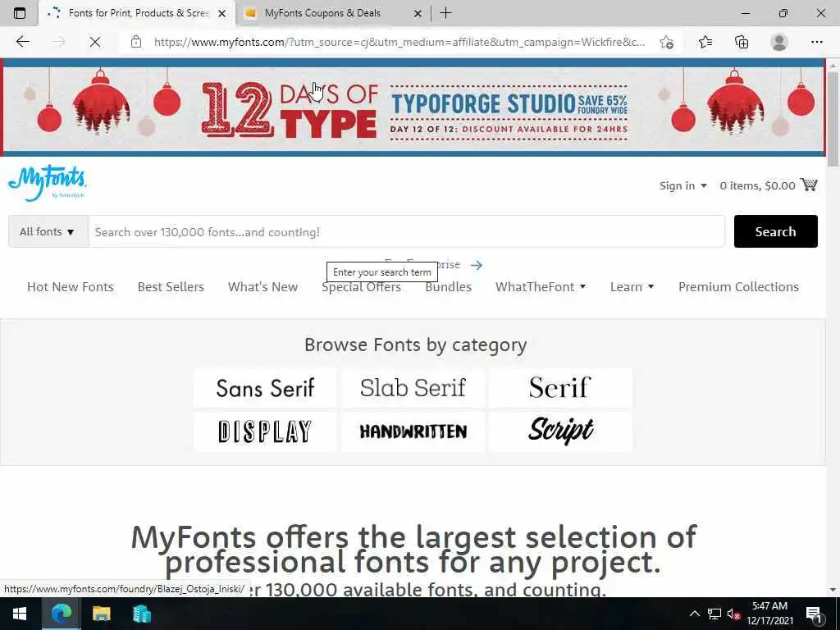The width and height of the screenshot is (840, 630).
Task: Open the browser profile avatar
Action: click(779, 42)
